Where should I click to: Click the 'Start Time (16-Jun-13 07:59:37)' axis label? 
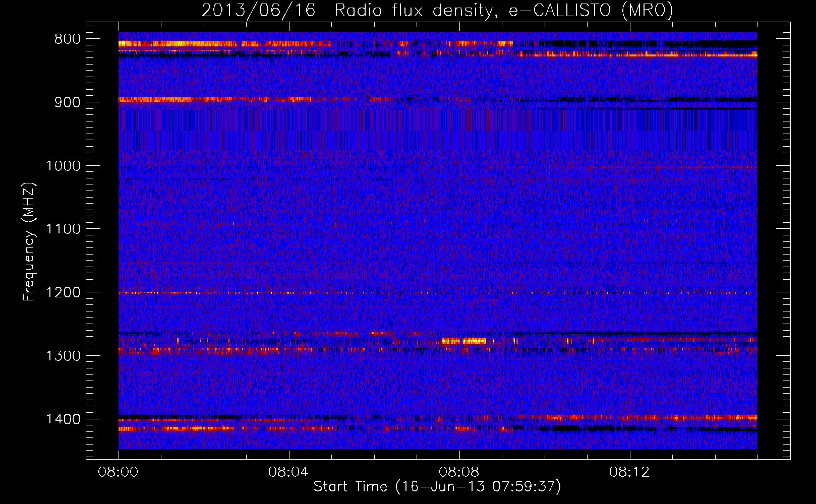437,486
